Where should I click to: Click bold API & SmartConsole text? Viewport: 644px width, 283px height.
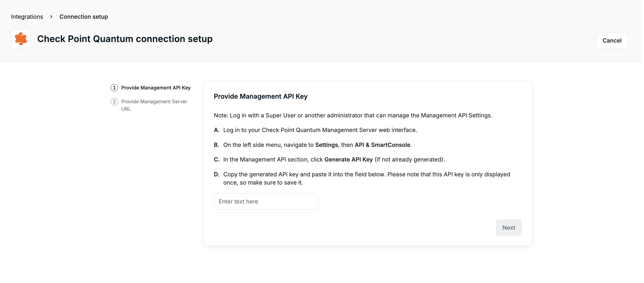pyautogui.click(x=382, y=145)
